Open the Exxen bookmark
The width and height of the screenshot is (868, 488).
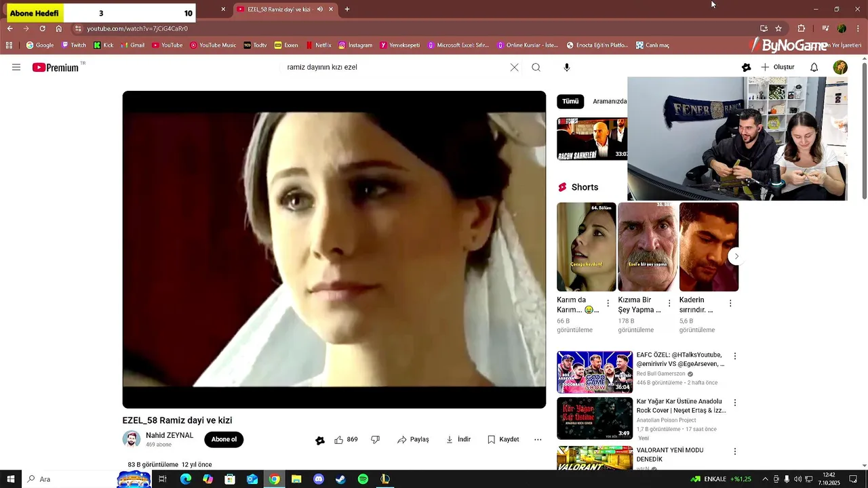286,45
